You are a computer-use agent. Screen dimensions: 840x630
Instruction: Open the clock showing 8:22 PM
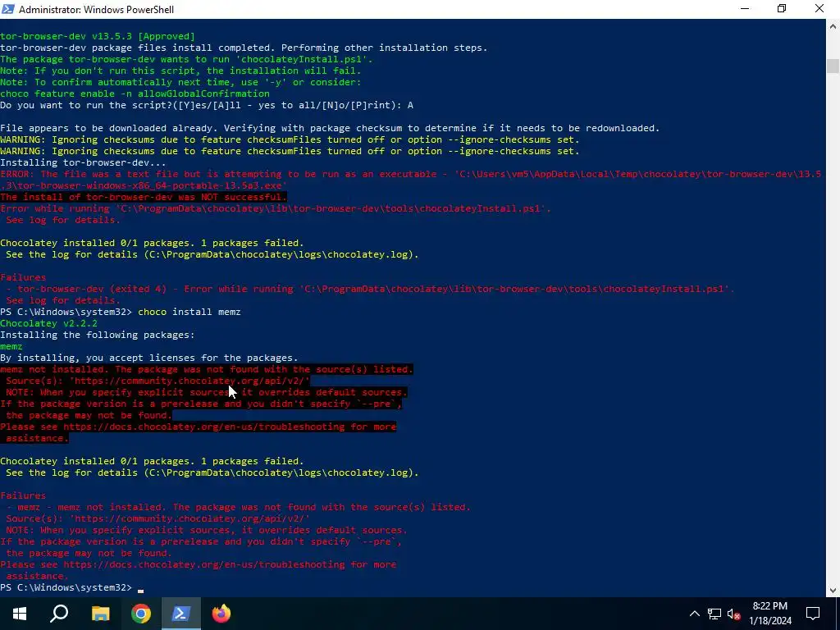click(770, 614)
